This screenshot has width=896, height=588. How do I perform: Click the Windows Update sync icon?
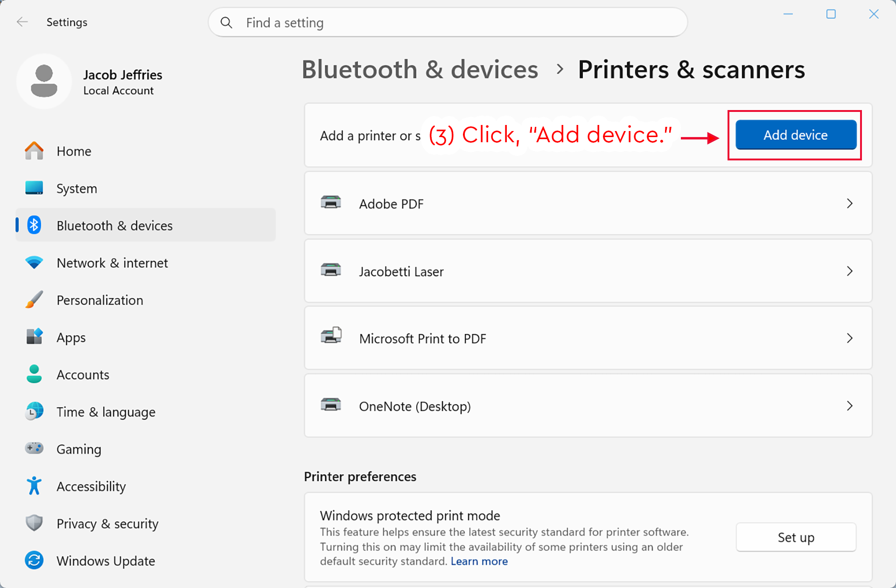(x=34, y=560)
